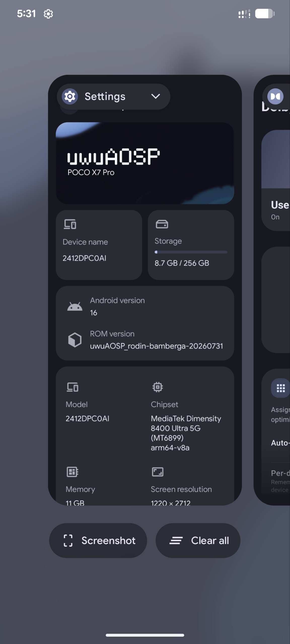Open the Device name label
The image size is (290, 644).
click(85, 242)
